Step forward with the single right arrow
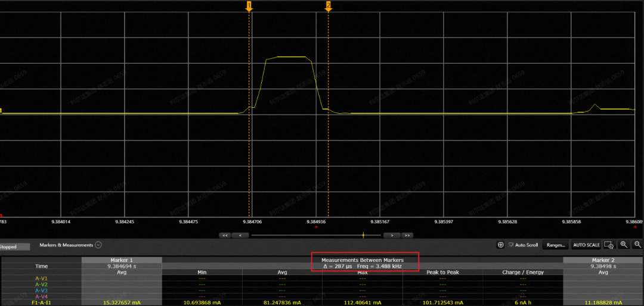Viewport: 644px width, 306px height. [x=392, y=236]
